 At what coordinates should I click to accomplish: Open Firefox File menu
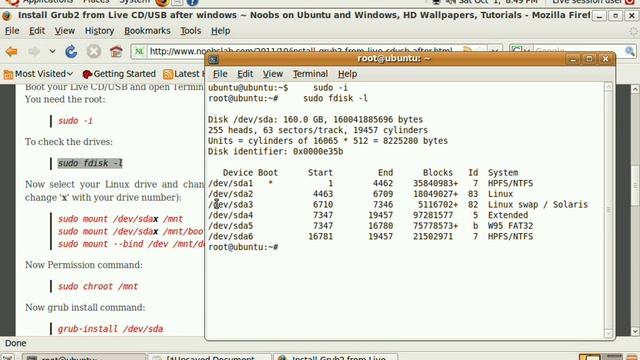(12, 31)
